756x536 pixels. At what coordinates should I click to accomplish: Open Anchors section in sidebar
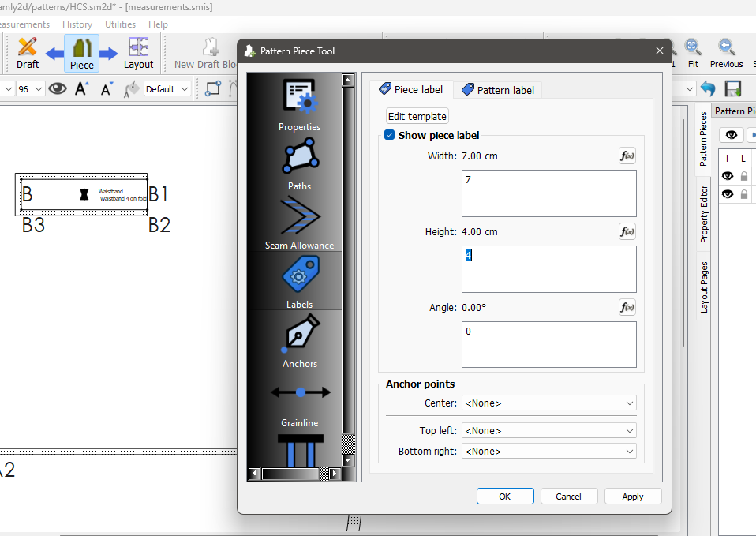300,342
